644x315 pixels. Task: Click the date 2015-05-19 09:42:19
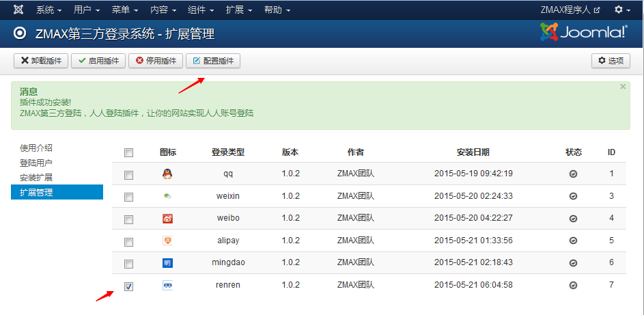click(x=473, y=174)
